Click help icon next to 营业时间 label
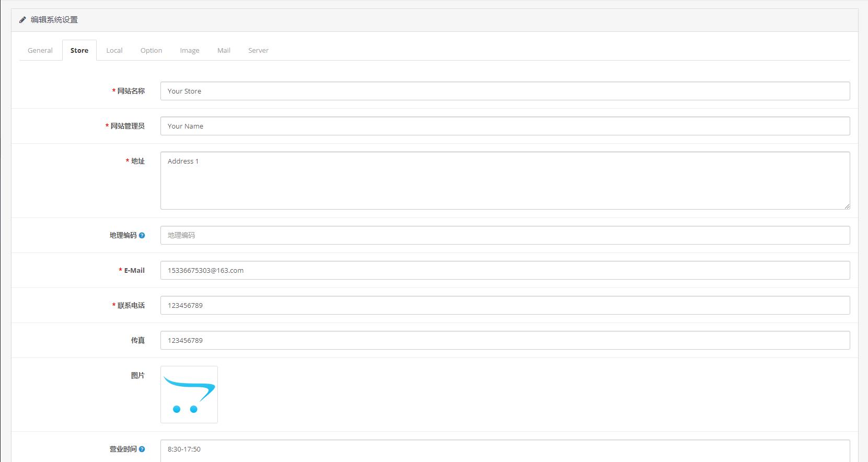The height and width of the screenshot is (462, 868). [142, 449]
